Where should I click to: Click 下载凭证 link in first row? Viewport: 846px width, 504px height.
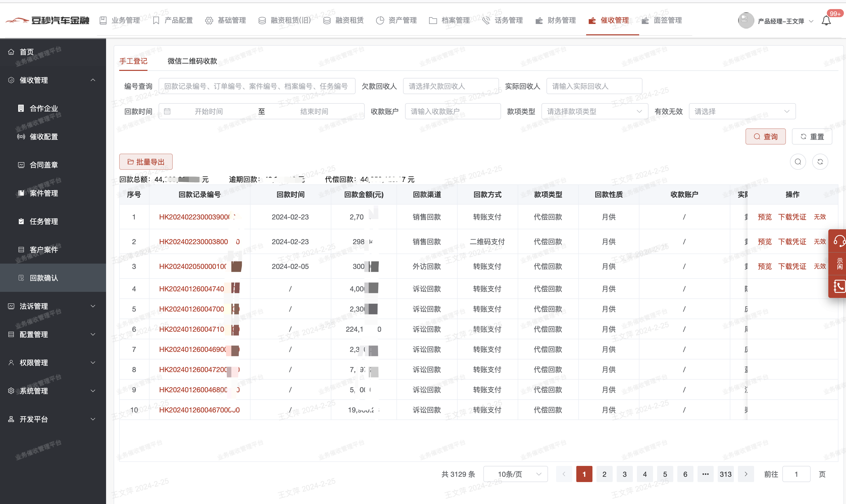[792, 217]
